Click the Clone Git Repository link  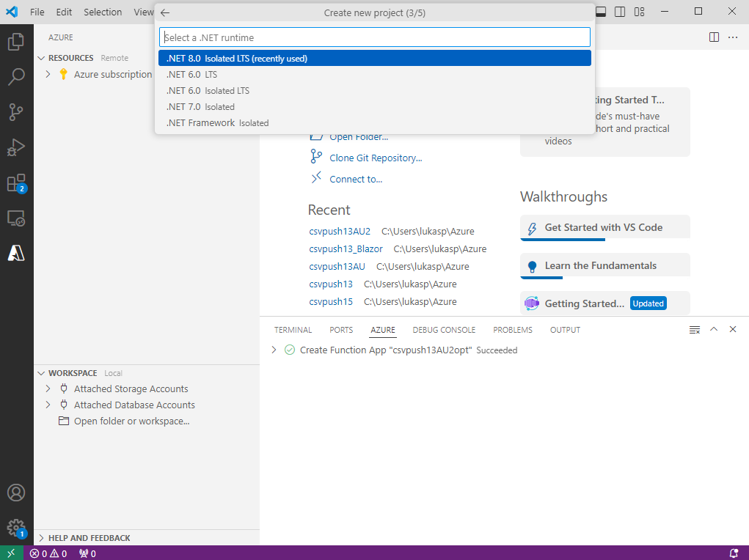[376, 158]
